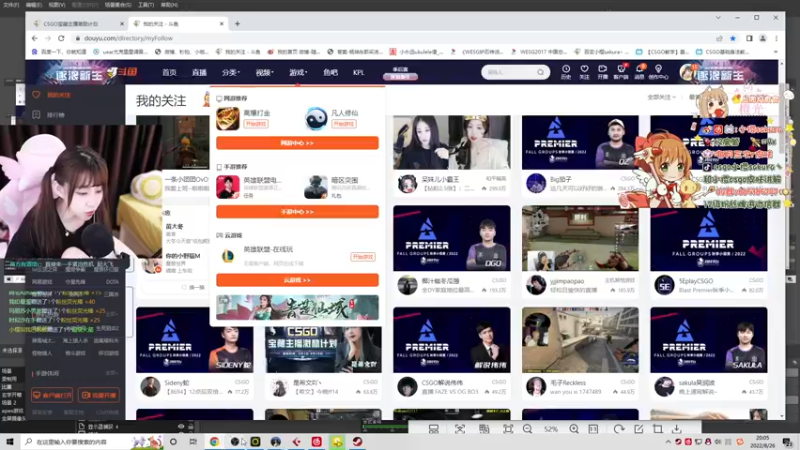800x450 pixels.
Task: Expand the 游戏 navigation dropdown
Action: coord(298,72)
